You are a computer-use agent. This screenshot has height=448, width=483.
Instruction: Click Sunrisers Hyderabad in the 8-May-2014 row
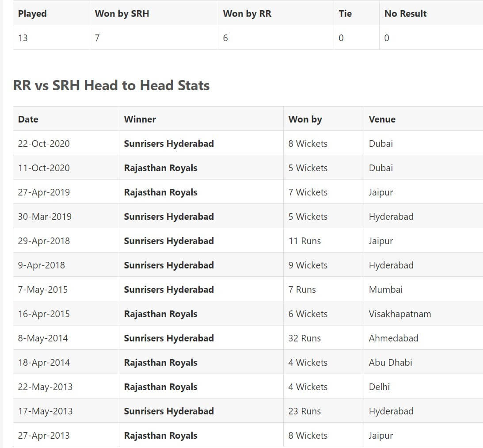click(x=169, y=339)
